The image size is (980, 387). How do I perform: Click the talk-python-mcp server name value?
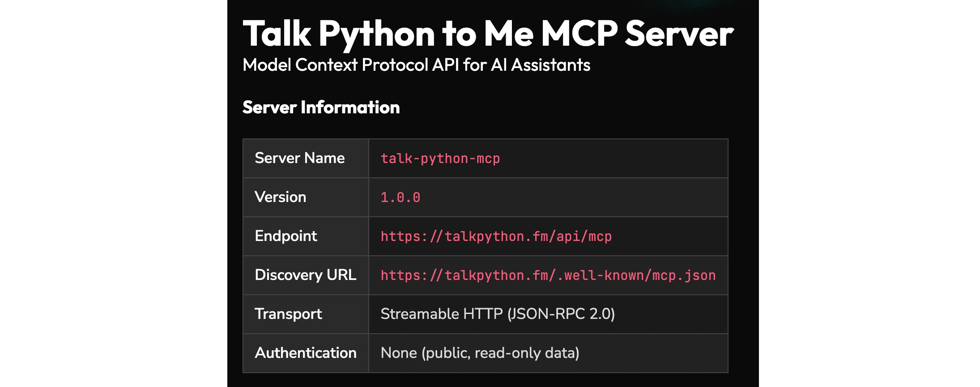[x=440, y=159]
